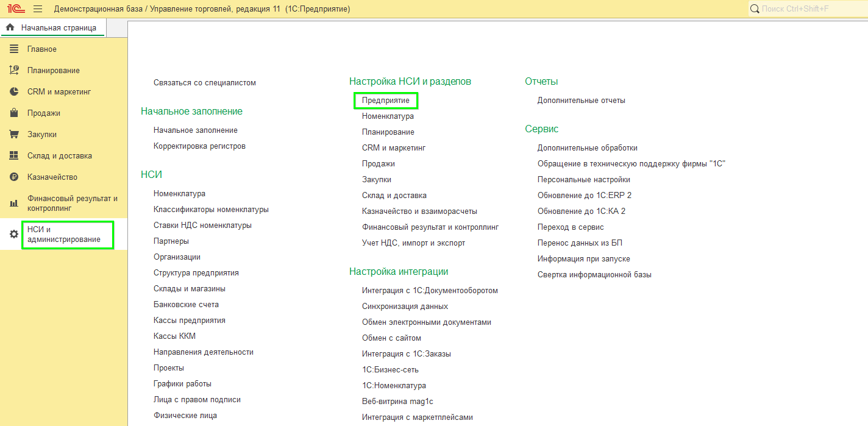The height and width of the screenshot is (426, 868).
Task: Open 1С:Бизнес-сеть link
Action: pos(390,369)
